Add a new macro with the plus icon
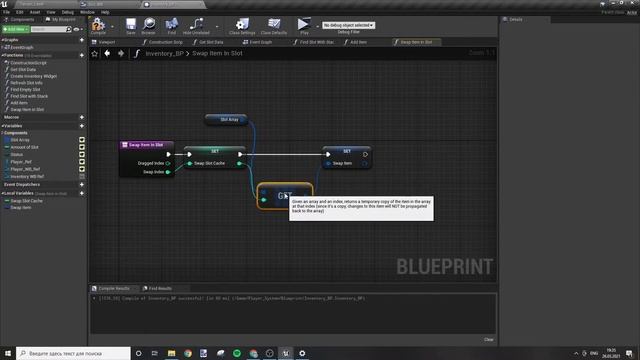This screenshot has width=640, height=360. point(82,117)
